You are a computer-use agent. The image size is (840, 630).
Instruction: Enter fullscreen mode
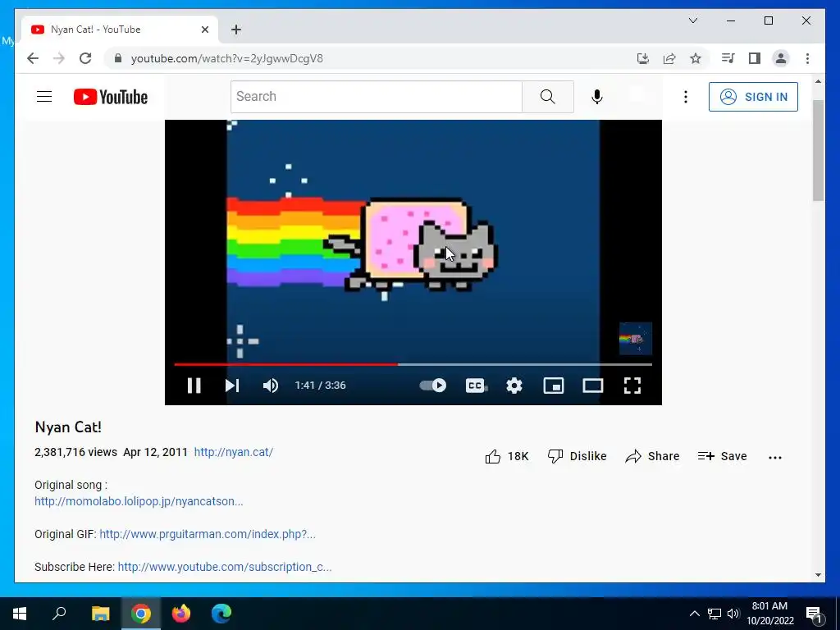point(632,386)
